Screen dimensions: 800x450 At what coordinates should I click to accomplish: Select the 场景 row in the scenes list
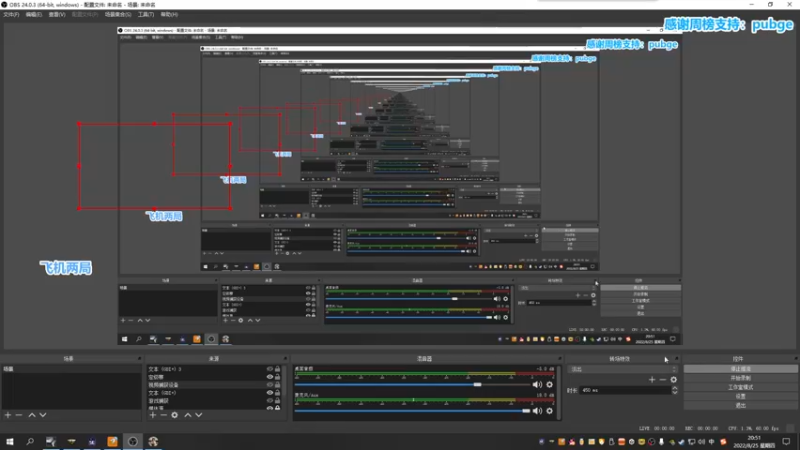71,369
